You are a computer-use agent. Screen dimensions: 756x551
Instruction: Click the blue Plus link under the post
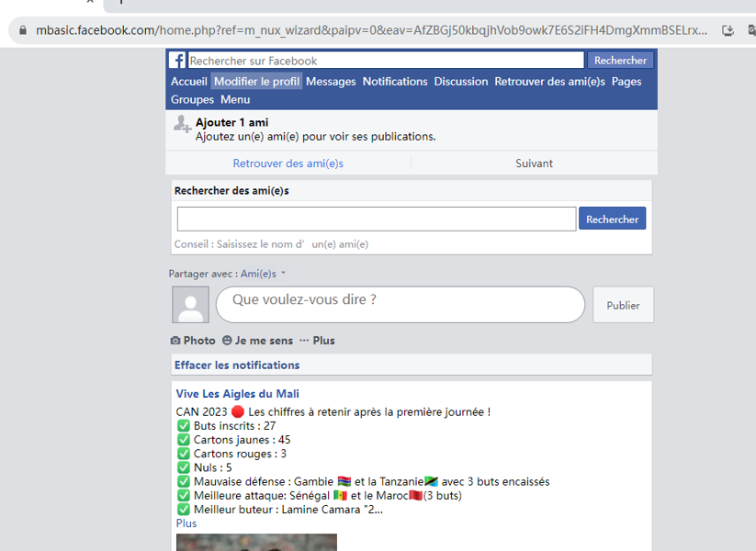(x=186, y=523)
